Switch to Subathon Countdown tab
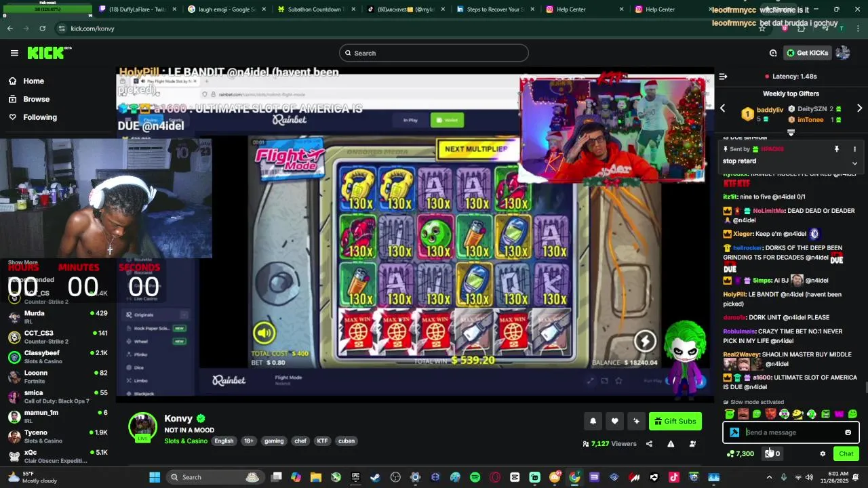The width and height of the screenshot is (868, 488). click(316, 9)
